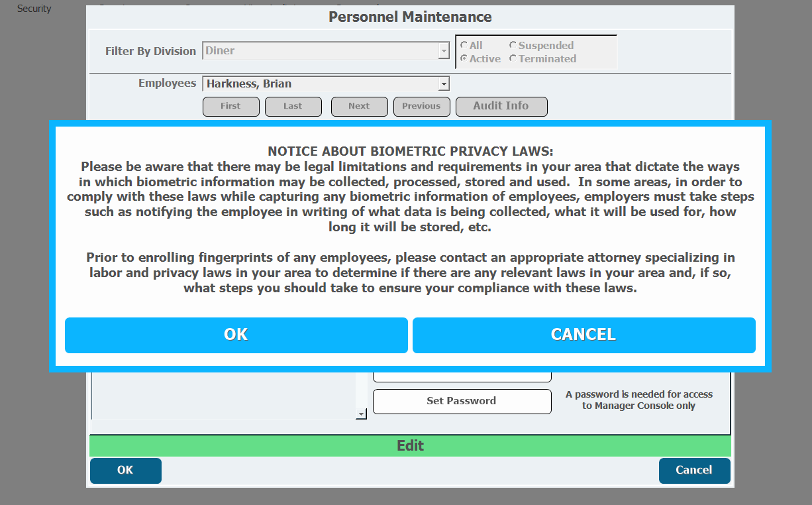Screen dimensions: 812x505
Task: Open Audit Info for the employee
Action: click(x=501, y=106)
